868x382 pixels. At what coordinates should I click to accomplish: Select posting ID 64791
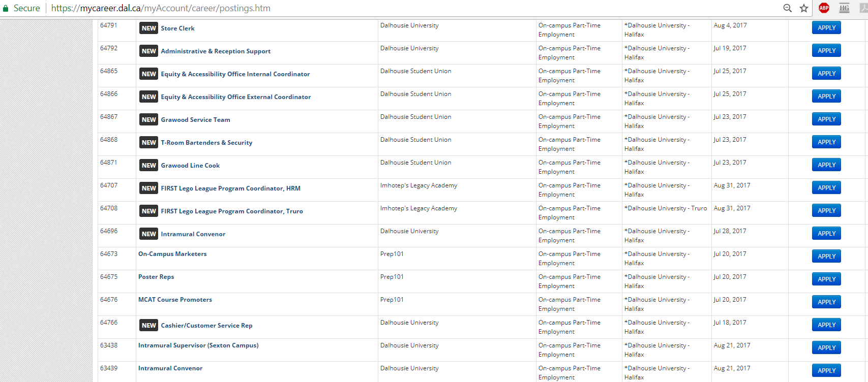pos(109,25)
